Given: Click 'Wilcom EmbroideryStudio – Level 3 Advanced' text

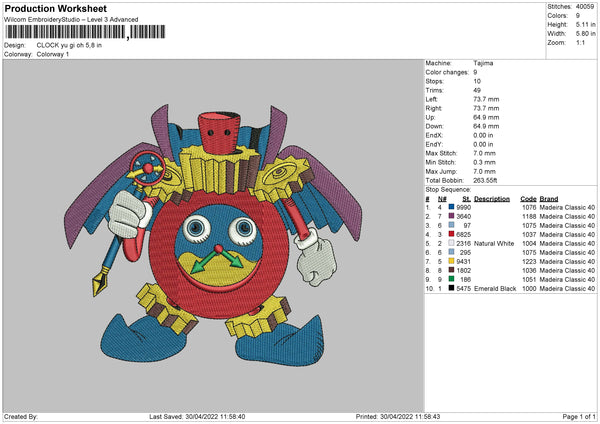Looking at the screenshot, I should tap(71, 20).
